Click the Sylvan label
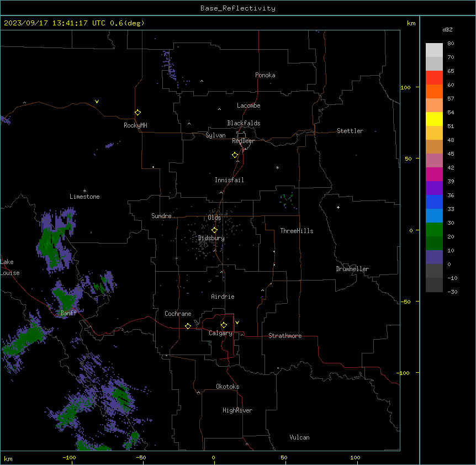Screen dimensions: 476x465 [x=215, y=135]
